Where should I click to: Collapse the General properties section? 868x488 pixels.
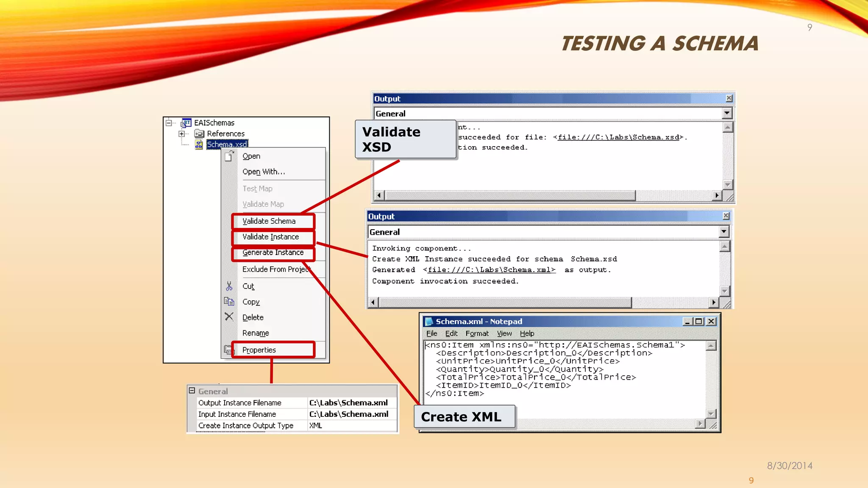coord(192,391)
